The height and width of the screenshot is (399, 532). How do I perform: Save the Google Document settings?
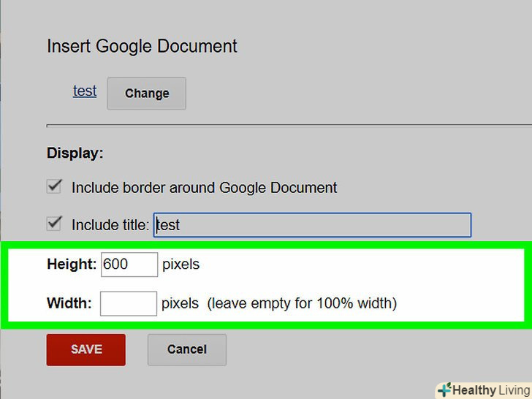[86, 349]
